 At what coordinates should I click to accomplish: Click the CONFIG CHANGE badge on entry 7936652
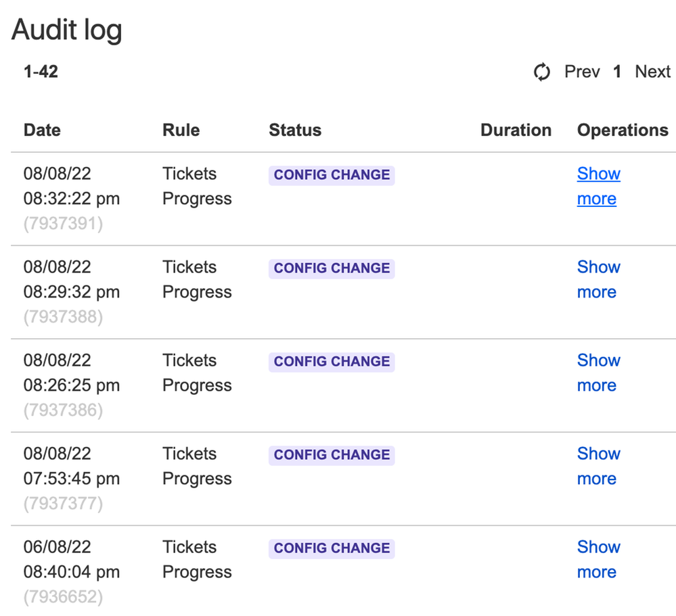pyautogui.click(x=332, y=548)
